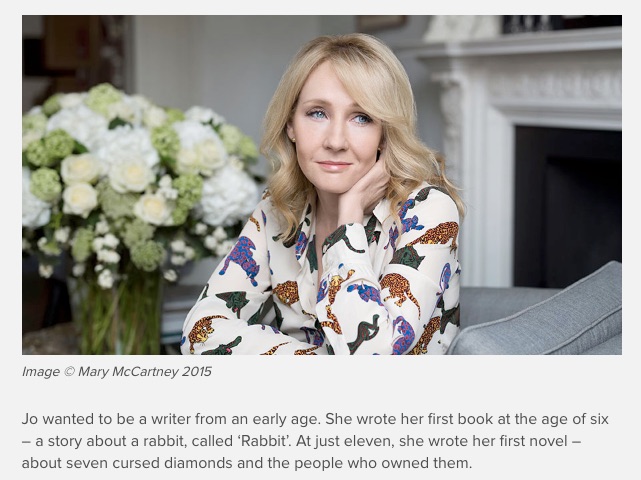
Task: Click the year '2015' in the caption
Action: tap(197, 372)
